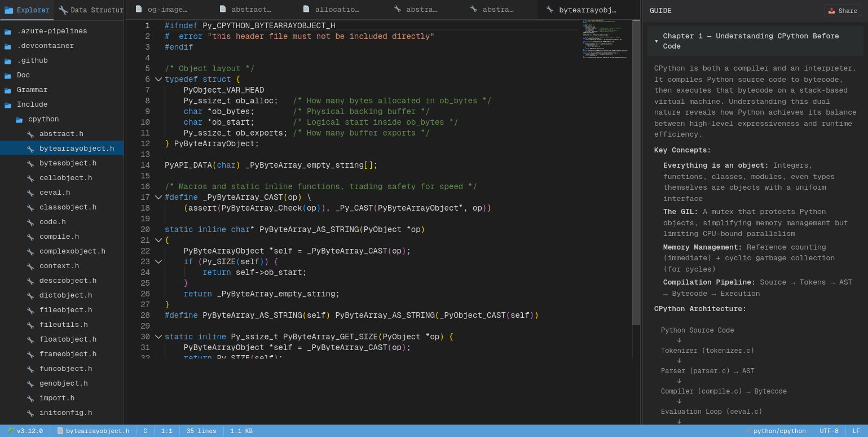Image resolution: width=868 pixels, height=437 pixels.
Task: Click the version icon next to v3.12.0
Action: click(x=11, y=431)
